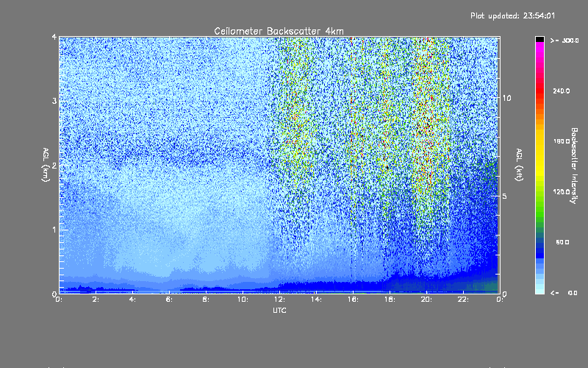Click the 8: hour tick label

point(206,300)
